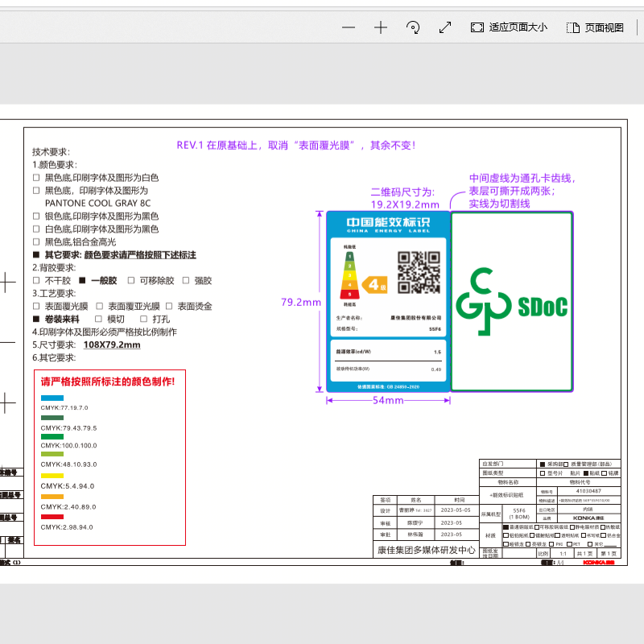Screen dimensions: 644x644
Task: Tick the 可移除胶 checkbox
Action: pyautogui.click(x=131, y=280)
